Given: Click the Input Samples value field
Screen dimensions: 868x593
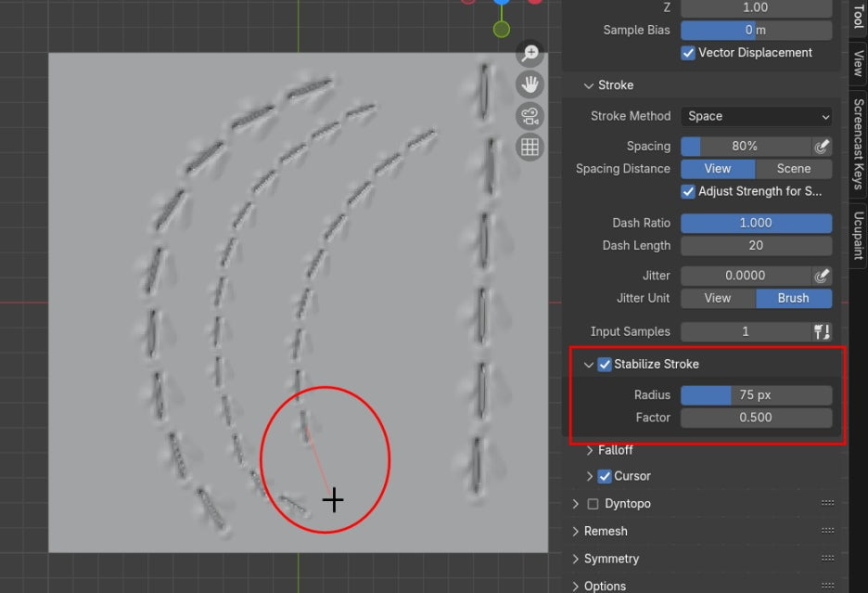Looking at the screenshot, I should point(747,331).
